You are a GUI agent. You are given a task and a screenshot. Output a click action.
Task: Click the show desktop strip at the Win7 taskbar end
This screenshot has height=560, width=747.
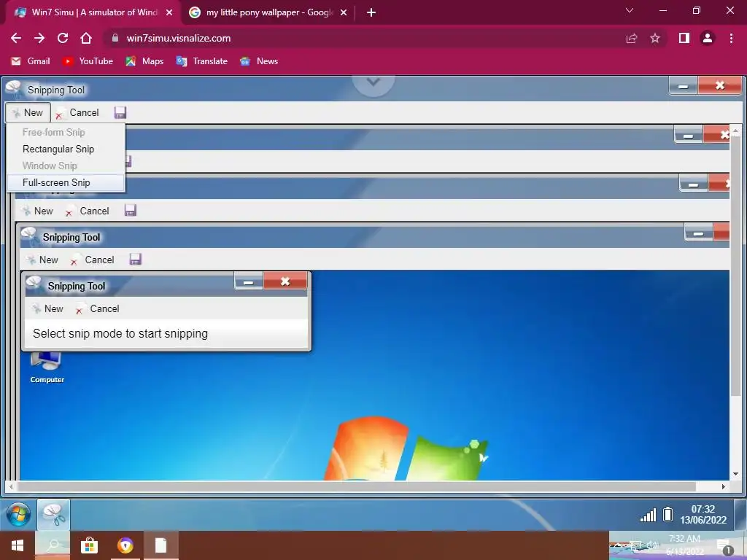point(740,514)
